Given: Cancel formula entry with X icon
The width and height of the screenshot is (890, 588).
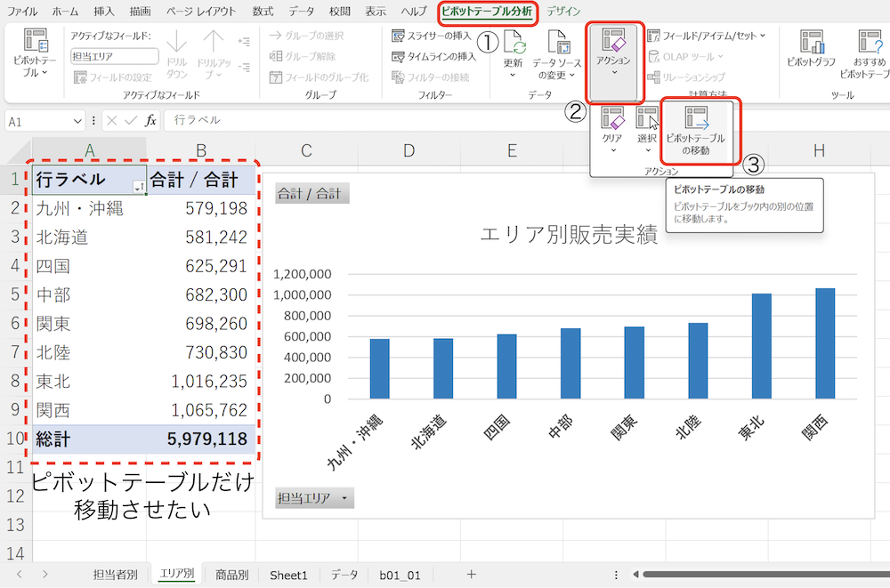Looking at the screenshot, I should (112, 120).
